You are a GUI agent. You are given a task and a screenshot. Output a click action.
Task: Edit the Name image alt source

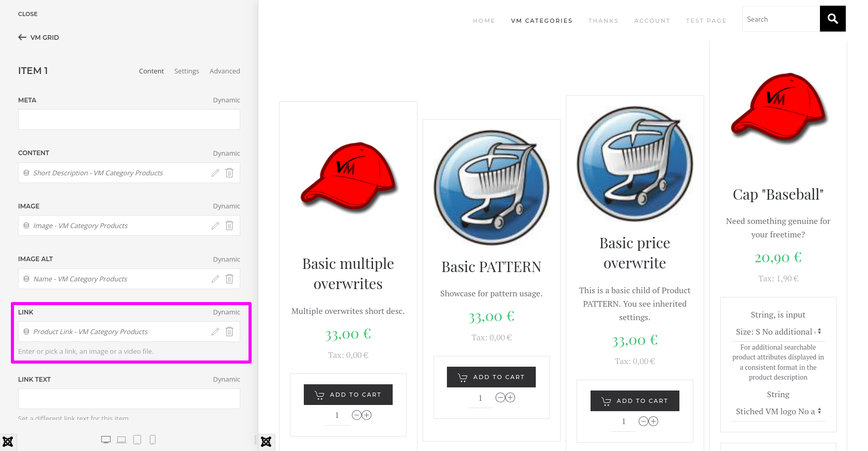coord(215,279)
